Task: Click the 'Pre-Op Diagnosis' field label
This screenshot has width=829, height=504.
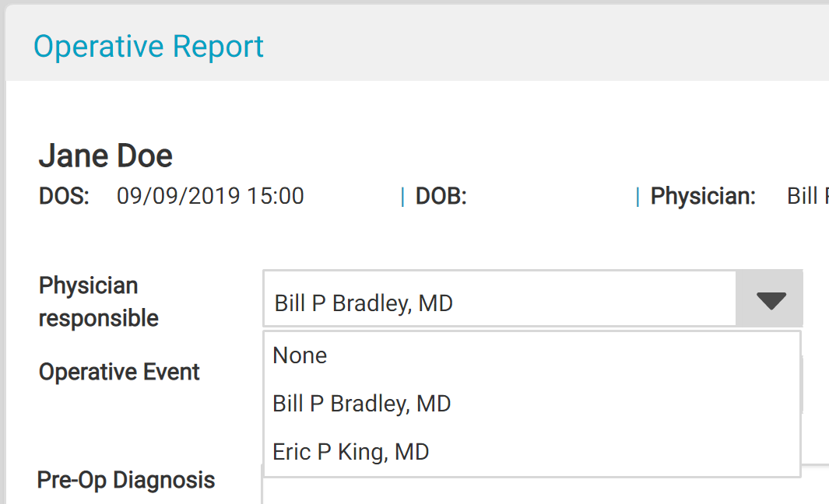Action: (126, 480)
